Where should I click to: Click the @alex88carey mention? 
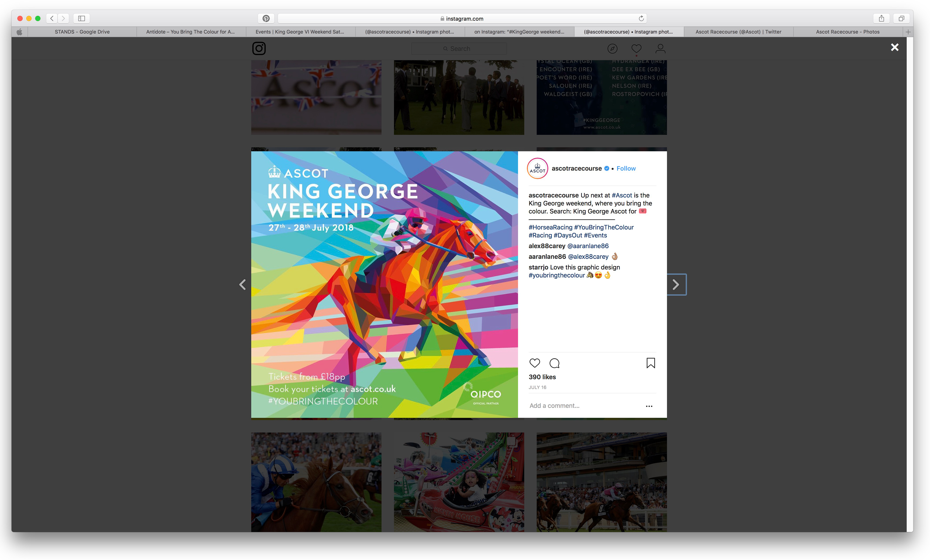pos(588,257)
